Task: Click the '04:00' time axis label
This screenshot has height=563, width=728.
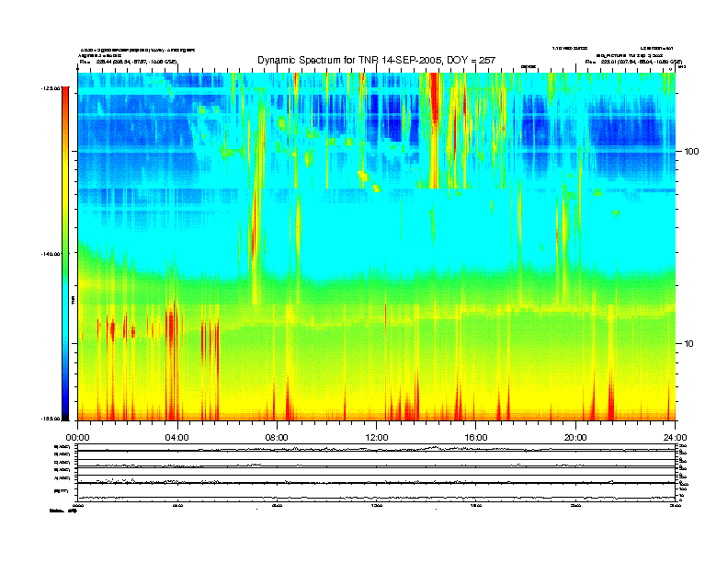Action: tap(176, 438)
